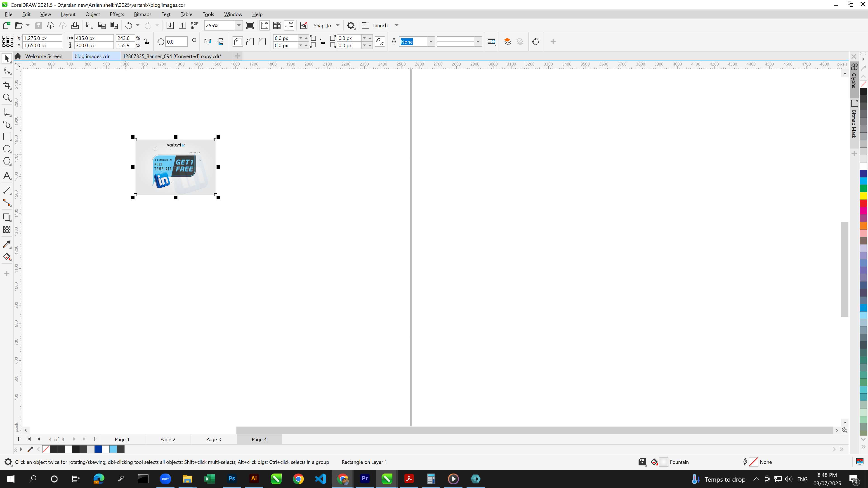Go to previous page button
Image resolution: width=868 pixels, height=488 pixels.
[x=39, y=439]
